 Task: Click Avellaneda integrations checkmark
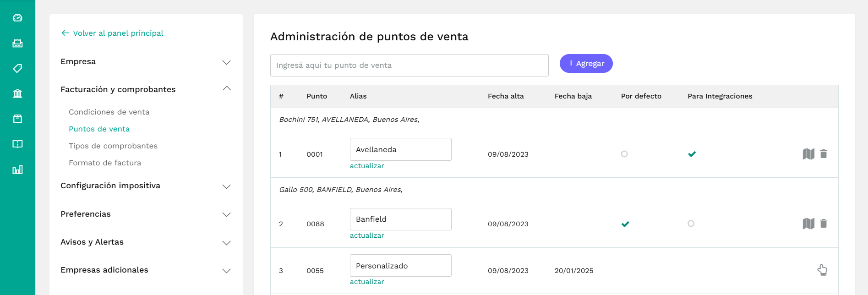tap(692, 154)
